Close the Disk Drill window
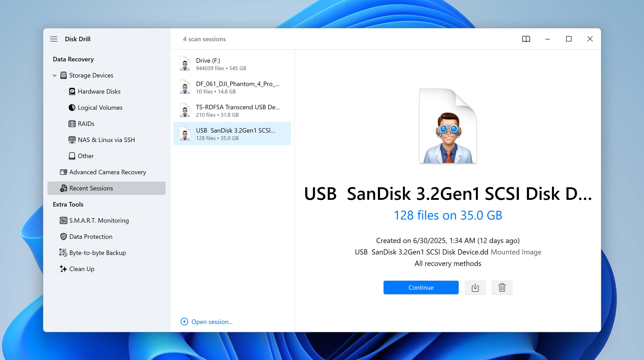Image resolution: width=644 pixels, height=360 pixels. coord(590,39)
